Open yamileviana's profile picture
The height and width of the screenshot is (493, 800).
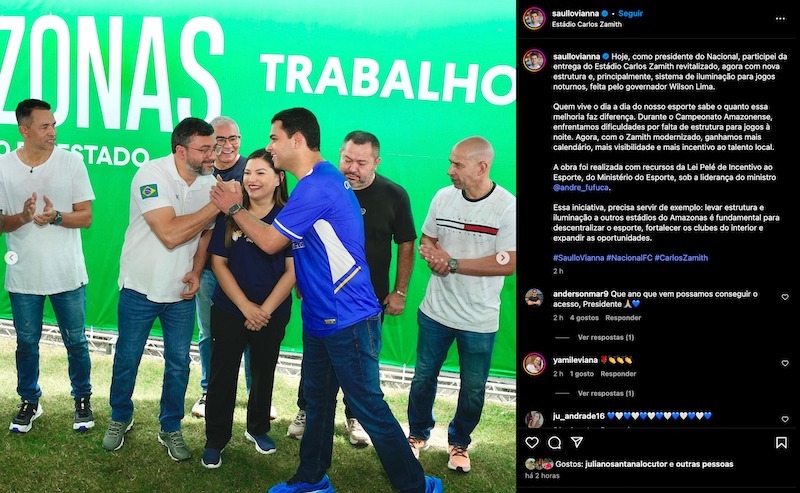(534, 364)
